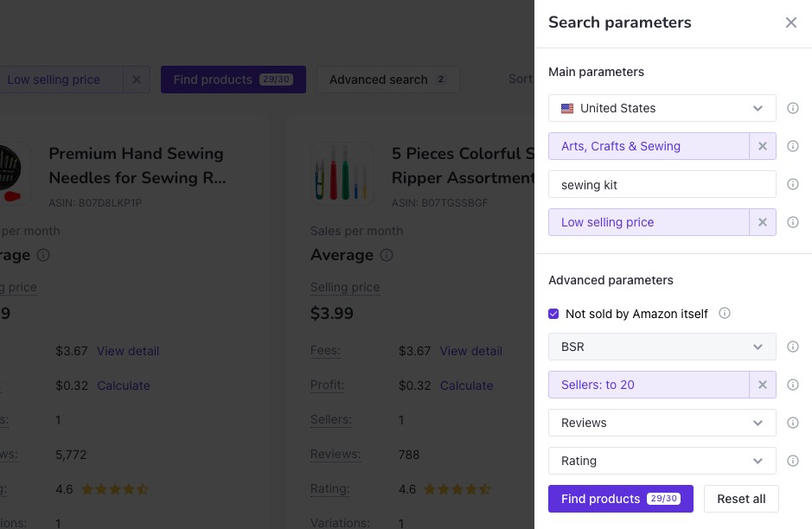Click the 5,772 reviews count
Viewport: 812px width, 529px height.
point(71,455)
